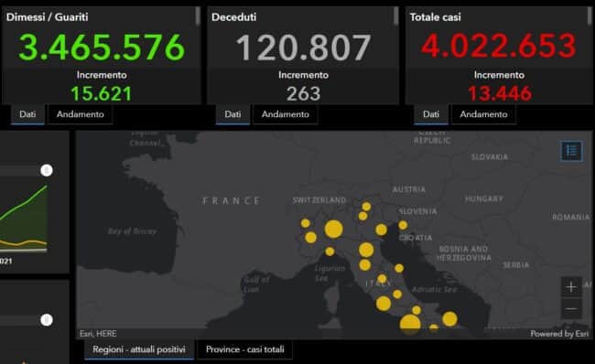The image size is (595, 364).
Task: Click the Esri, HERE attribution link
Action: [98, 334]
